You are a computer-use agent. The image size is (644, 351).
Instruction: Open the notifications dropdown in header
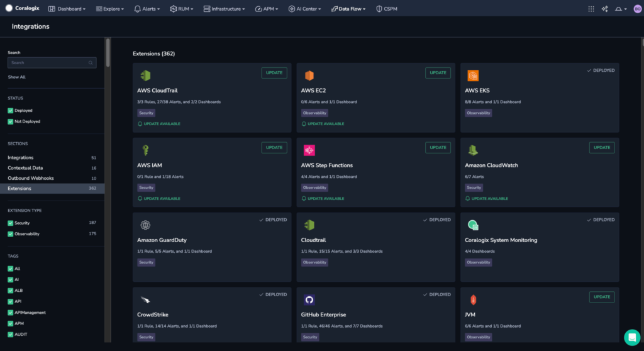pos(621,9)
